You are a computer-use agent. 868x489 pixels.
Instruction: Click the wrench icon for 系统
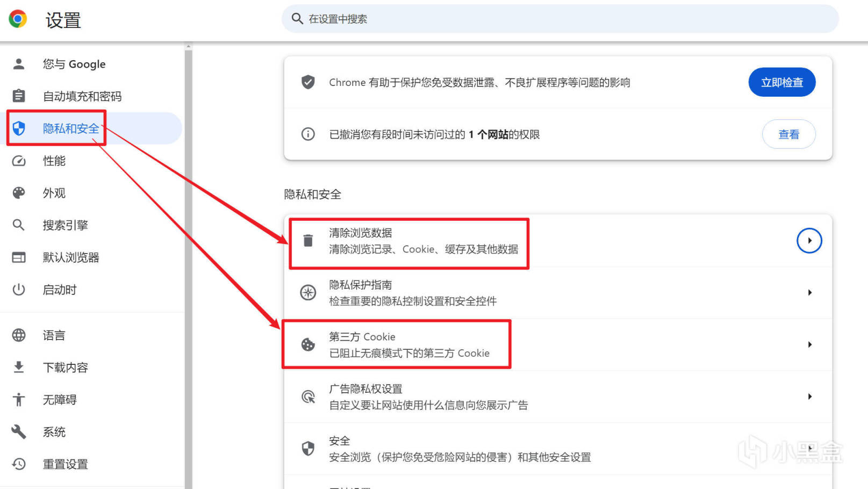[x=19, y=432]
